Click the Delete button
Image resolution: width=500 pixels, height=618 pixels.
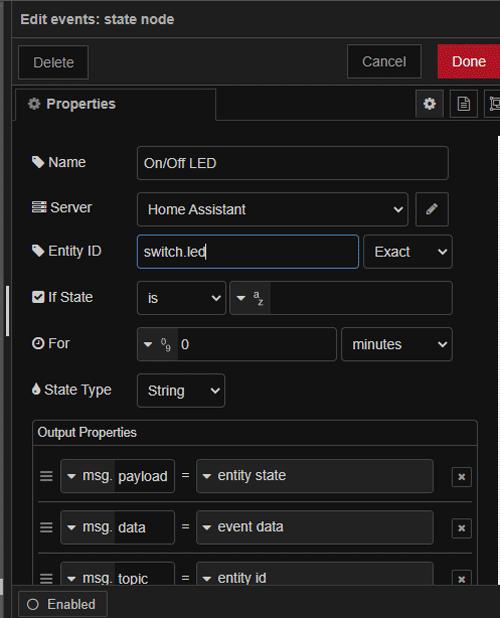coord(53,62)
